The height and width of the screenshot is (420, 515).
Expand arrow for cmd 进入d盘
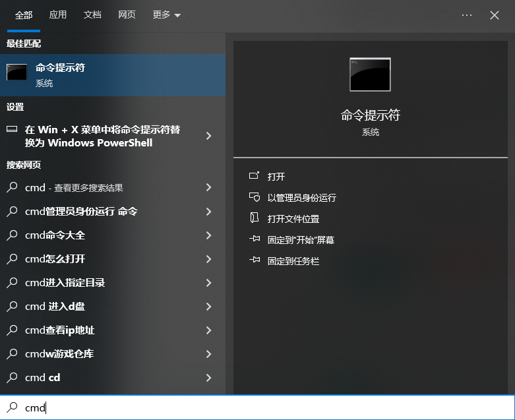click(208, 307)
